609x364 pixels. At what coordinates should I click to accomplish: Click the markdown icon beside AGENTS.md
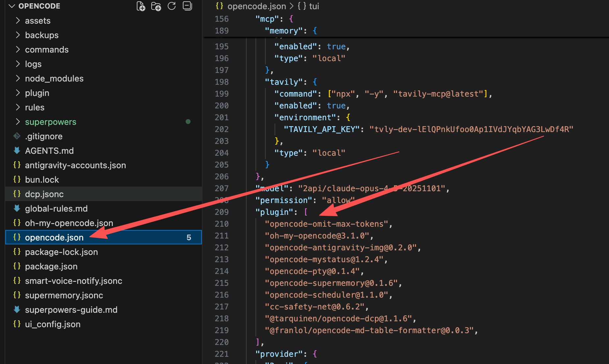[17, 150]
